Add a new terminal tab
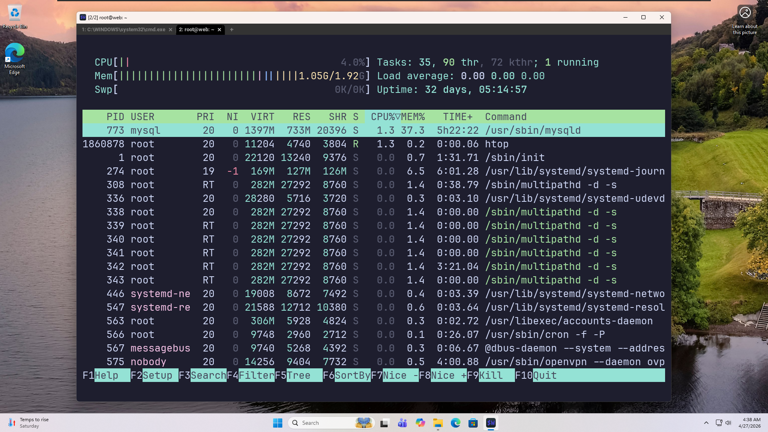The width and height of the screenshot is (768, 432). click(232, 30)
